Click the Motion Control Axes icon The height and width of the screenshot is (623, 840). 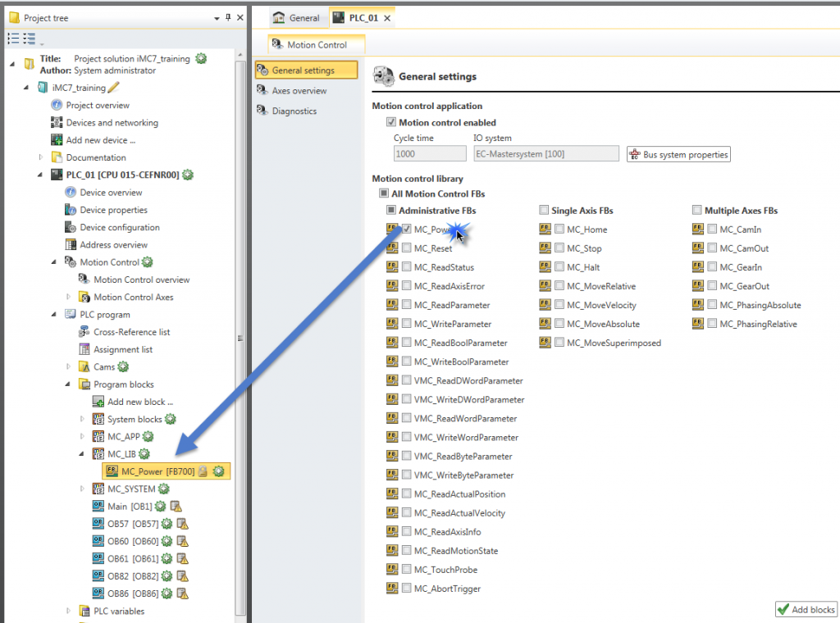84,298
